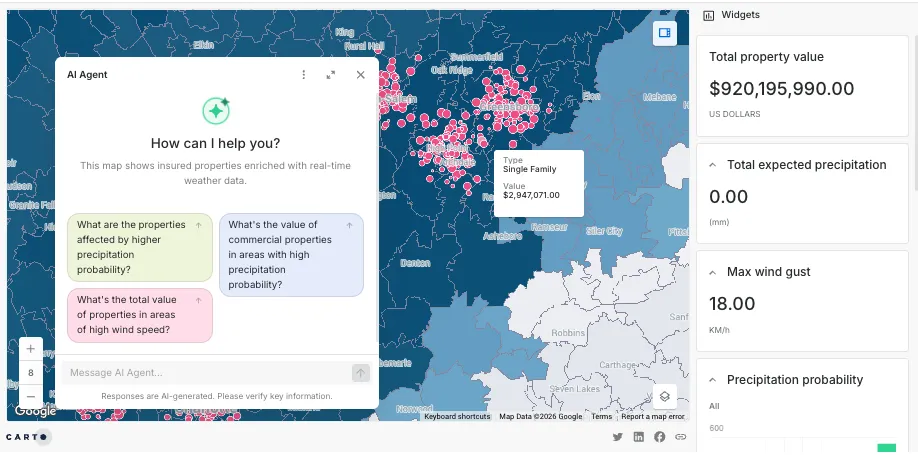Screen dimensions: 918x455
Task: Click the send message arrow button
Action: (x=360, y=373)
